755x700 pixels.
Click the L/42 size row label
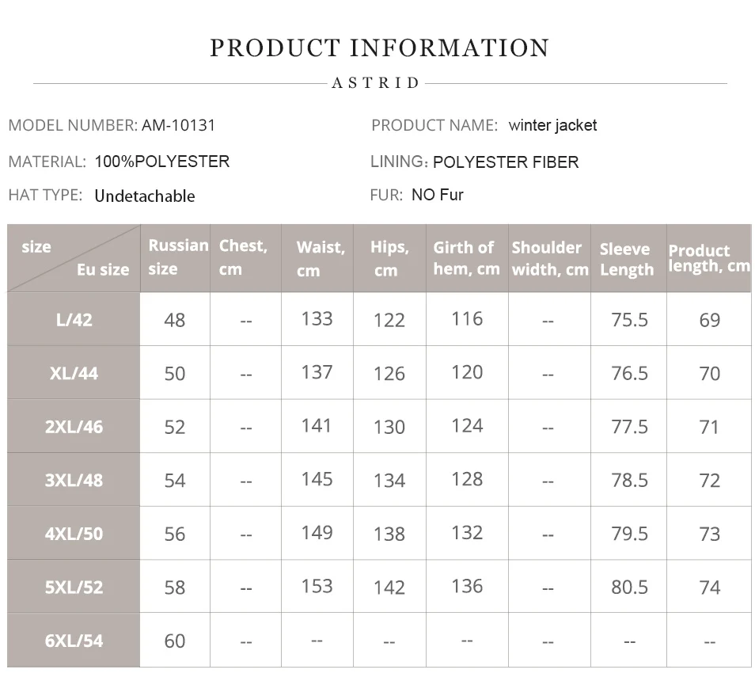click(74, 319)
